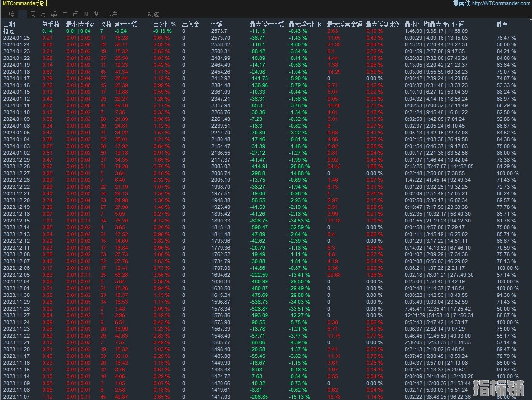Open the 备 notes tab
The height and width of the screenshot is (400, 532).
pos(96,14)
